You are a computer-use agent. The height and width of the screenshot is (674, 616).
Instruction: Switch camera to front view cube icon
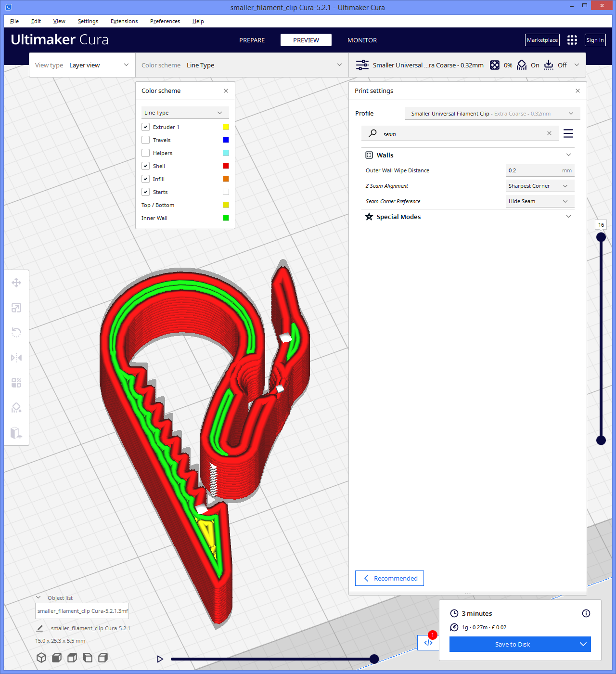[x=56, y=657]
